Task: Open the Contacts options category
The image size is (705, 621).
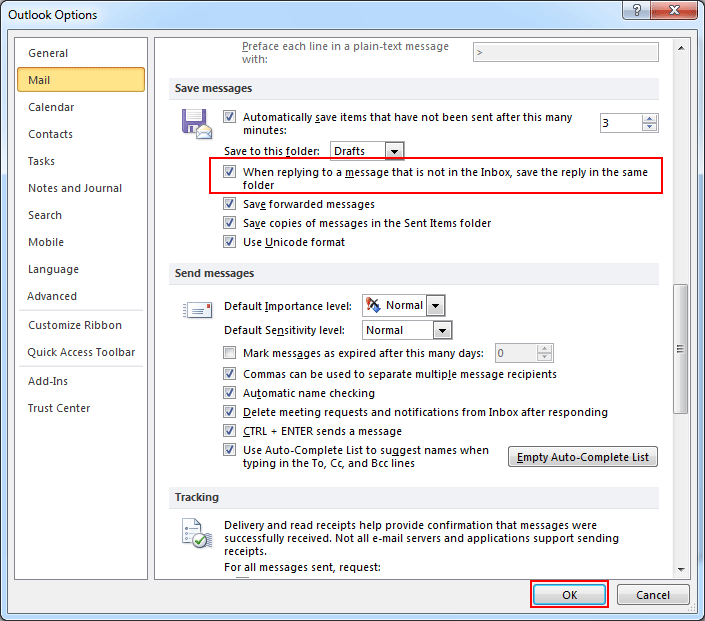Action: [81, 134]
